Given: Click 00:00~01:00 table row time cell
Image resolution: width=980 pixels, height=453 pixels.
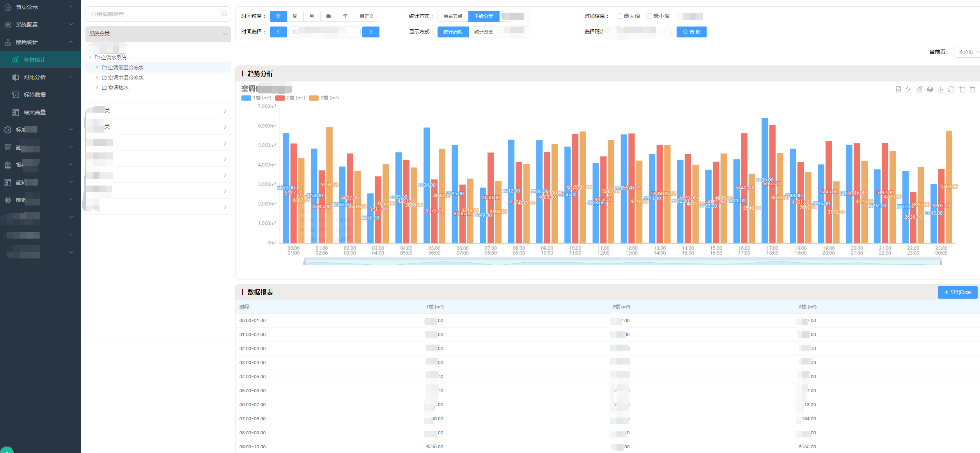Looking at the screenshot, I should [252, 321].
